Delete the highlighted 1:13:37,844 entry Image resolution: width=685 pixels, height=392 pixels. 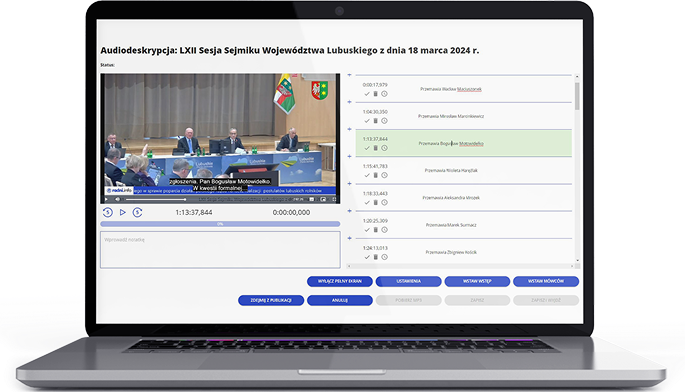[x=375, y=148]
